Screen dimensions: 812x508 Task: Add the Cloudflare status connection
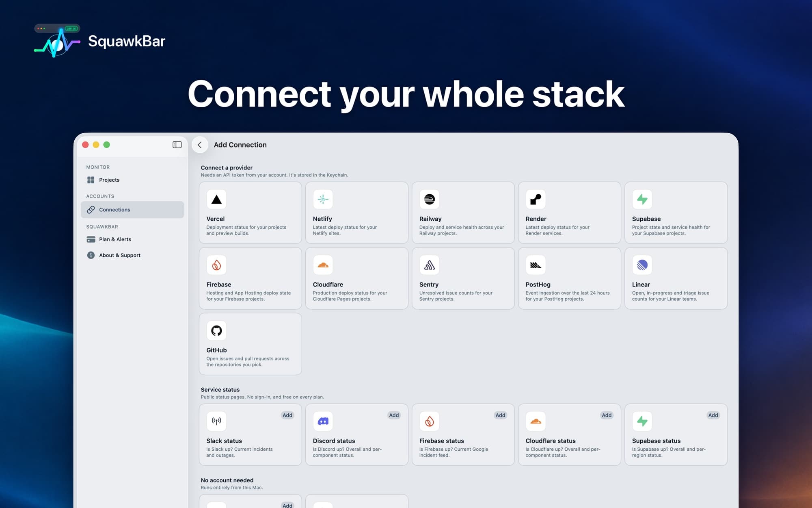point(607,415)
